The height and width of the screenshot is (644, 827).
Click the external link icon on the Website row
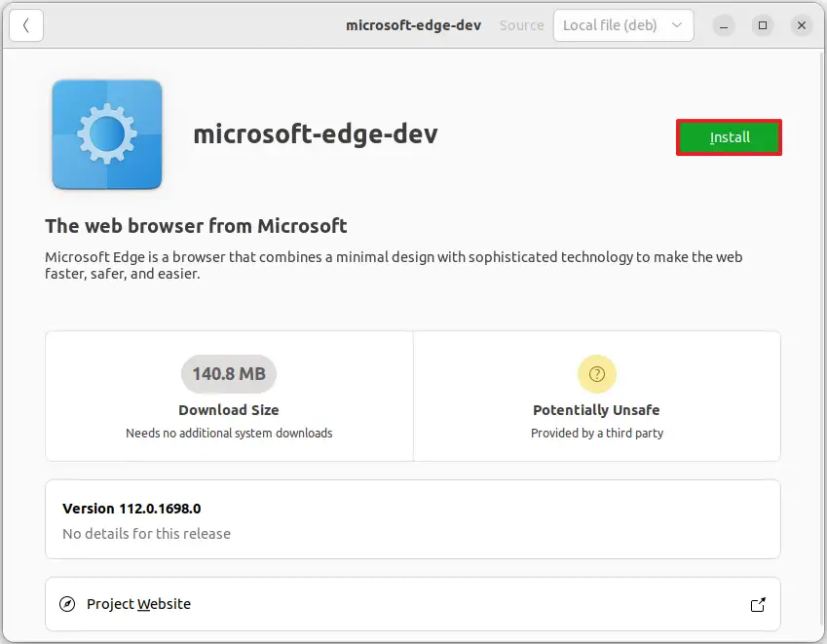pyautogui.click(x=758, y=604)
